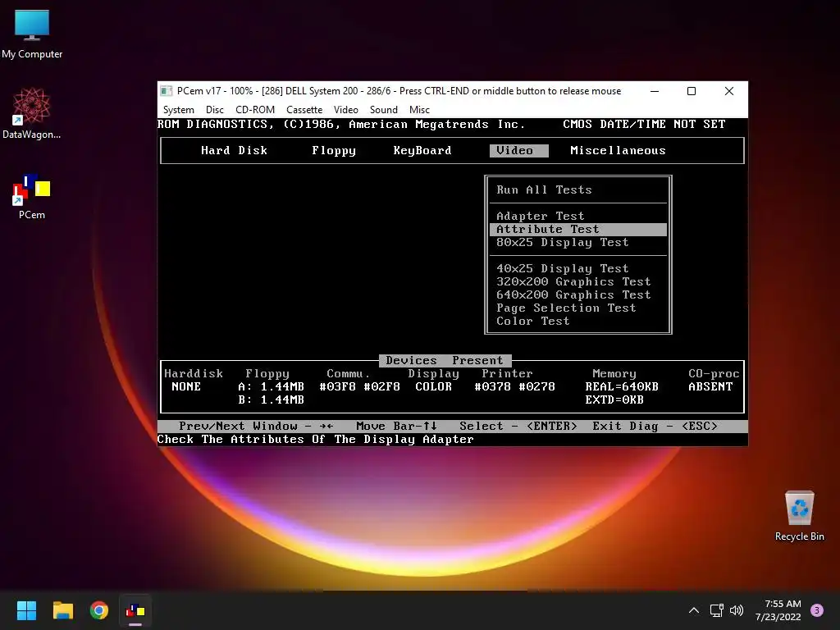Choose Color Test entry

pyautogui.click(x=532, y=321)
